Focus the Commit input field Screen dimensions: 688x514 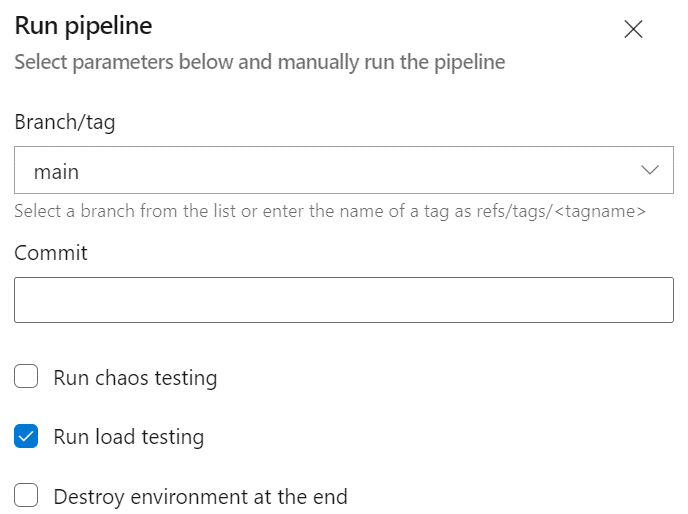tap(344, 300)
